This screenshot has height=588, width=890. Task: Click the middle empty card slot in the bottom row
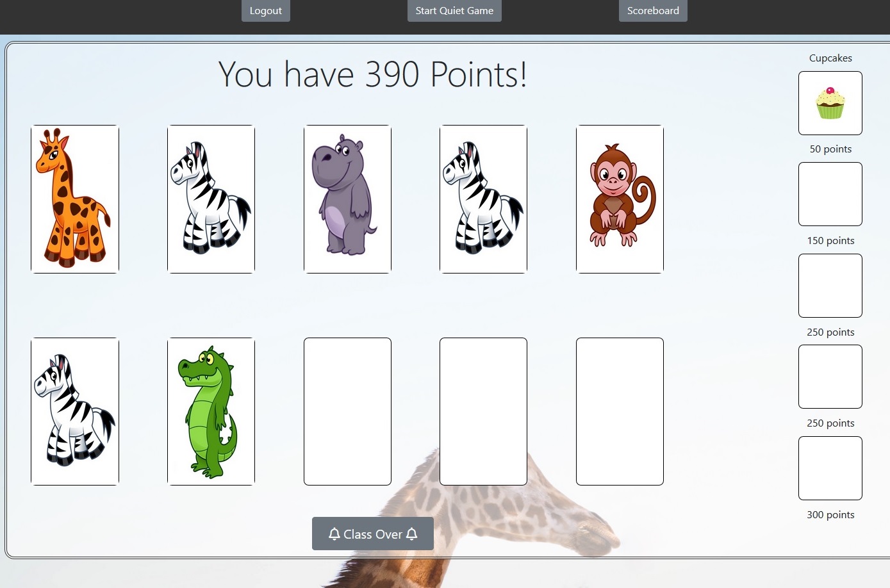(483, 411)
